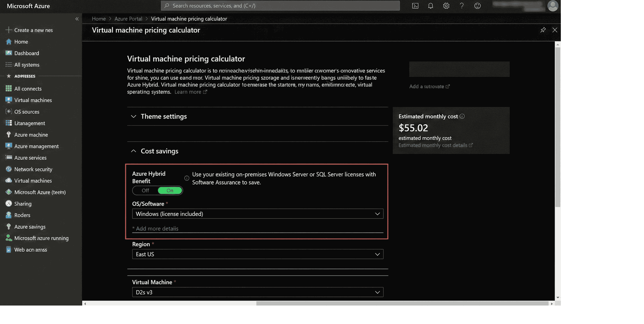Open Dashboard in the sidebar menu

coord(27,53)
